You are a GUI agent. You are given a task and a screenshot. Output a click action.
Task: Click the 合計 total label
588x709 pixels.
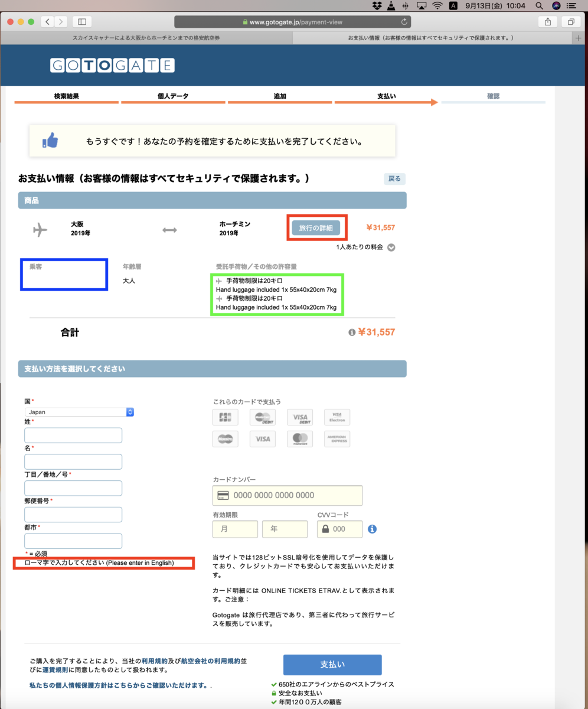[70, 333]
